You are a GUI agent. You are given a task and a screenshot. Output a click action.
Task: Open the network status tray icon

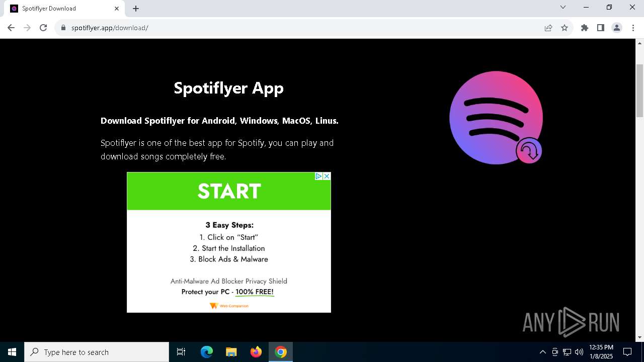click(x=567, y=352)
